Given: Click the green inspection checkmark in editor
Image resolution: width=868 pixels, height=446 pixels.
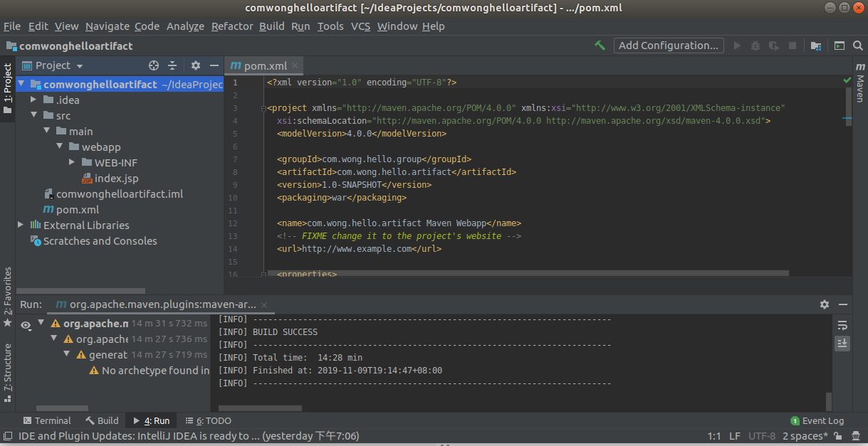Looking at the screenshot, I should pos(847,81).
